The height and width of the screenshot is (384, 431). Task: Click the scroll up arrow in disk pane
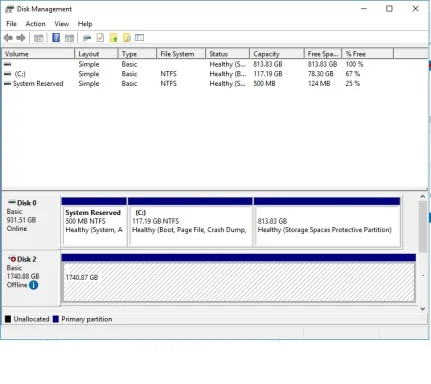pyautogui.click(x=423, y=197)
